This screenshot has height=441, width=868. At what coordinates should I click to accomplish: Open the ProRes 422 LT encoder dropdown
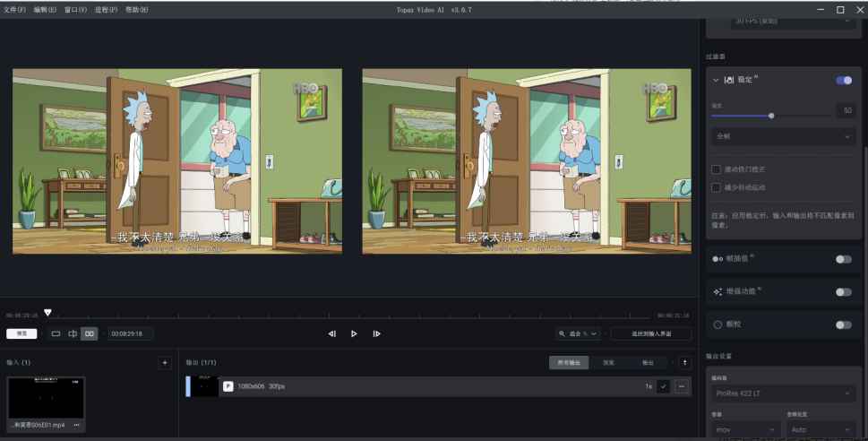pyautogui.click(x=784, y=393)
